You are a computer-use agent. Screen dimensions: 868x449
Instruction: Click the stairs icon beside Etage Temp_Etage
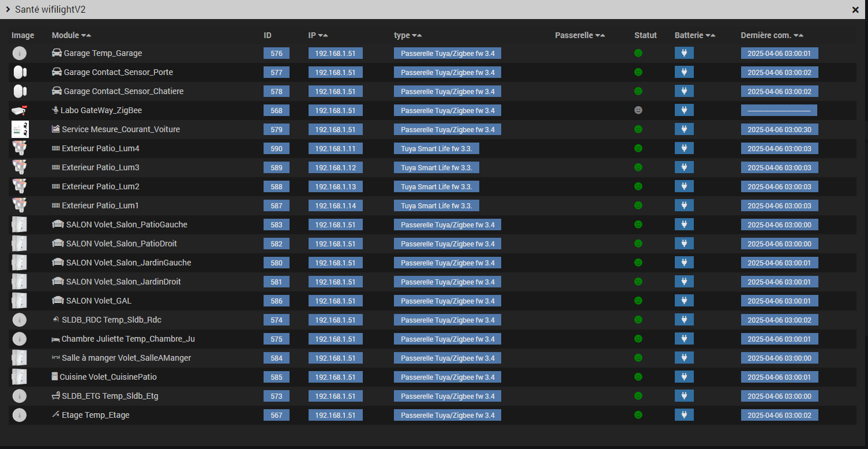pos(55,415)
